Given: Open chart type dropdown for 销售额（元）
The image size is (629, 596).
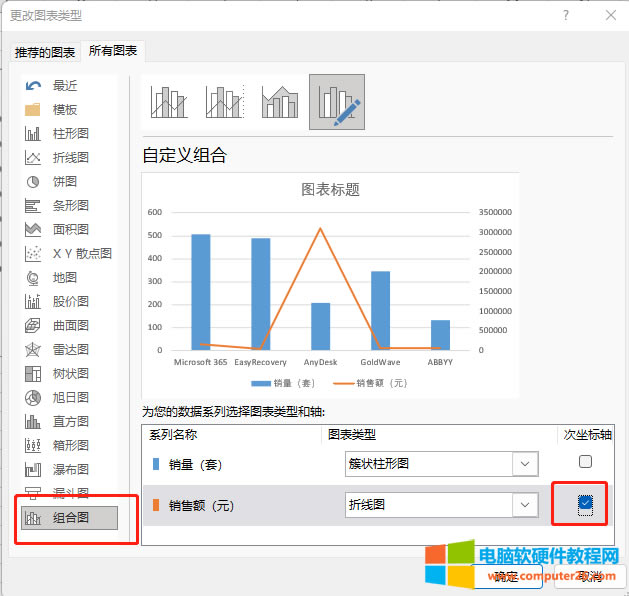Looking at the screenshot, I should click(x=524, y=505).
